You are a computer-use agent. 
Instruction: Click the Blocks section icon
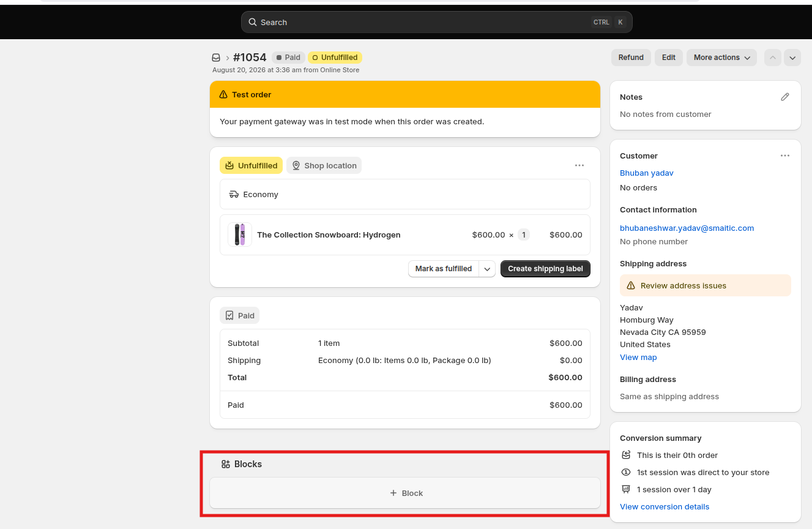click(x=226, y=464)
